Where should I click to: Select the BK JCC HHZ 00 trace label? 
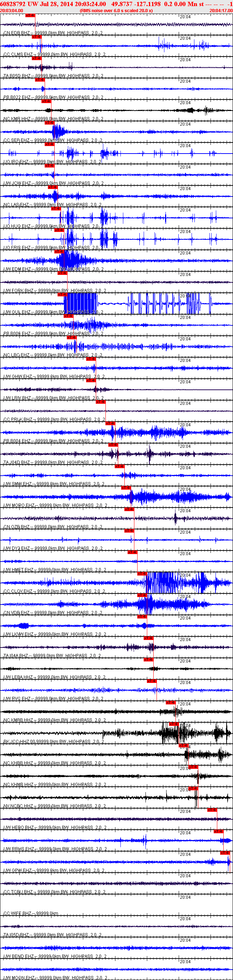pyautogui.click(x=54, y=742)
